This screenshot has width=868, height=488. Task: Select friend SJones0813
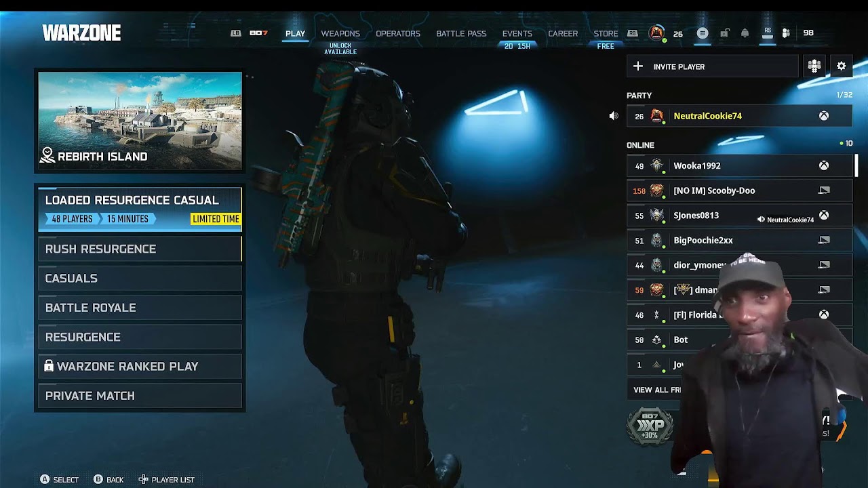[x=739, y=216]
